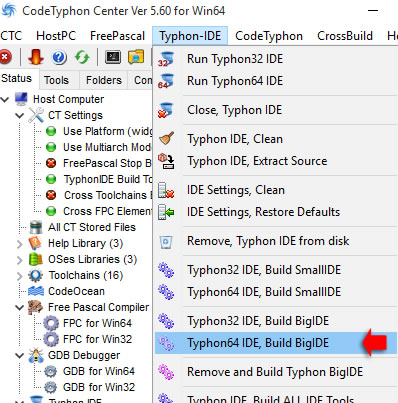398x403 pixels.
Task: Choose Typhon IDE, Extract Source
Action: [276, 161]
